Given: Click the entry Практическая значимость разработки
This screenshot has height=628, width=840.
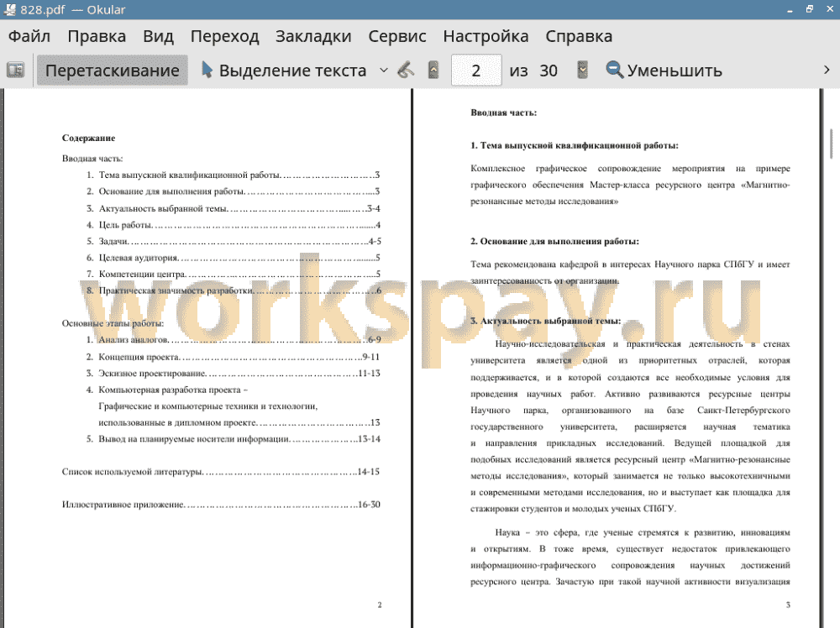Looking at the screenshot, I should point(234,290).
